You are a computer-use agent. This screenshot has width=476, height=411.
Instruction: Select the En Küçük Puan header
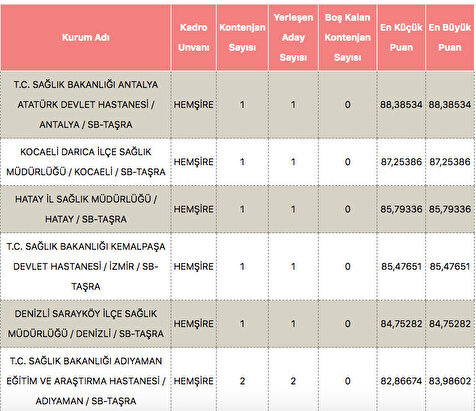[x=401, y=37]
